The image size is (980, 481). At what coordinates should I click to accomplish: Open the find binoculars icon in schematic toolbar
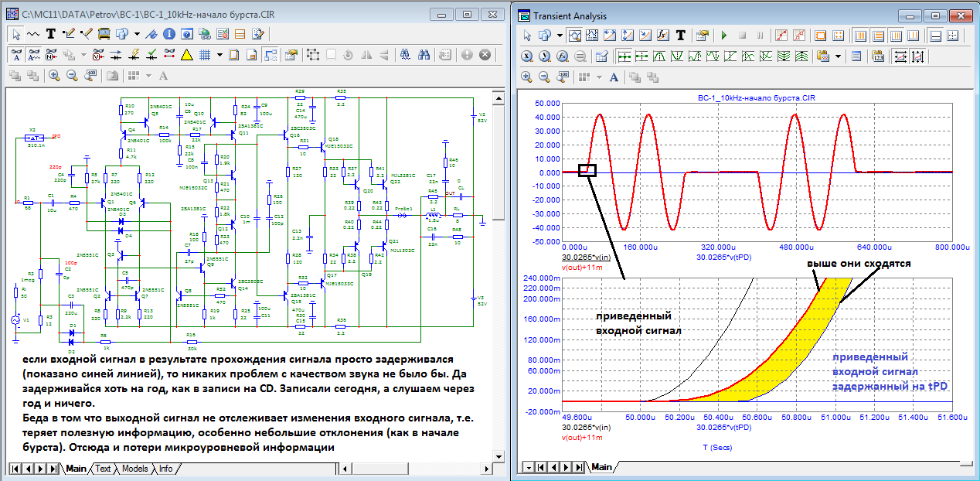pos(424,55)
